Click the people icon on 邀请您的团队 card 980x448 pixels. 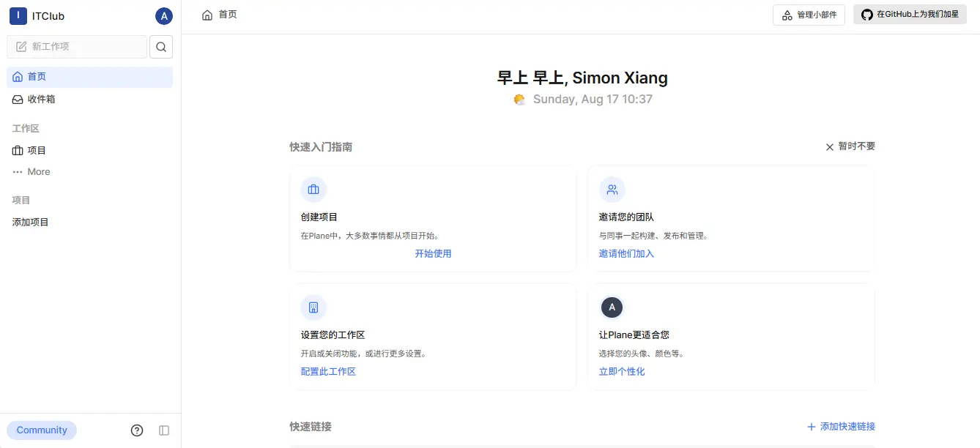pyautogui.click(x=612, y=190)
